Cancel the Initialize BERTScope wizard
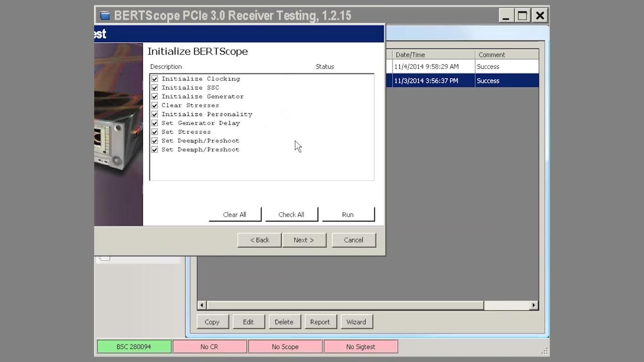Image resolution: width=644 pixels, height=362 pixels. (x=353, y=240)
